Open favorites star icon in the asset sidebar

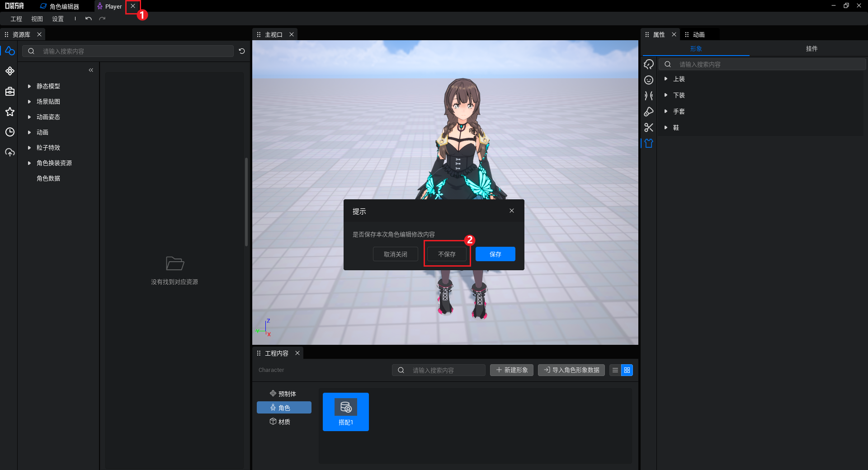pos(10,112)
